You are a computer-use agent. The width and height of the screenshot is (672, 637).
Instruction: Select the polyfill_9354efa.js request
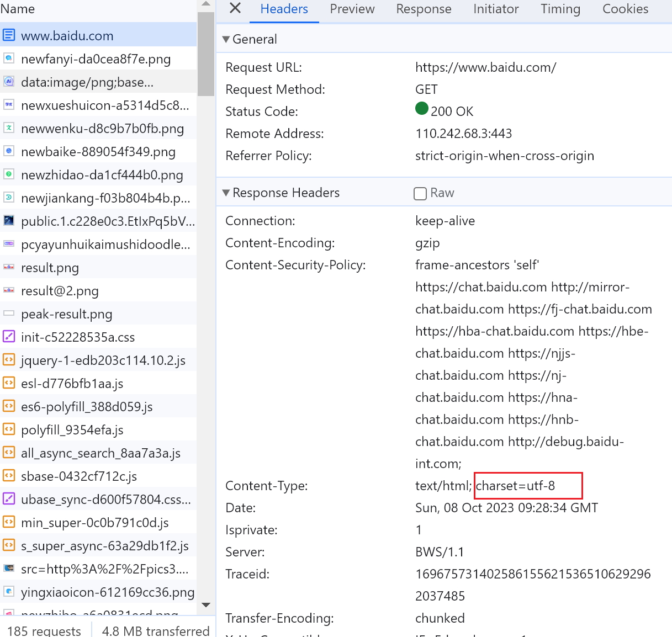72,430
